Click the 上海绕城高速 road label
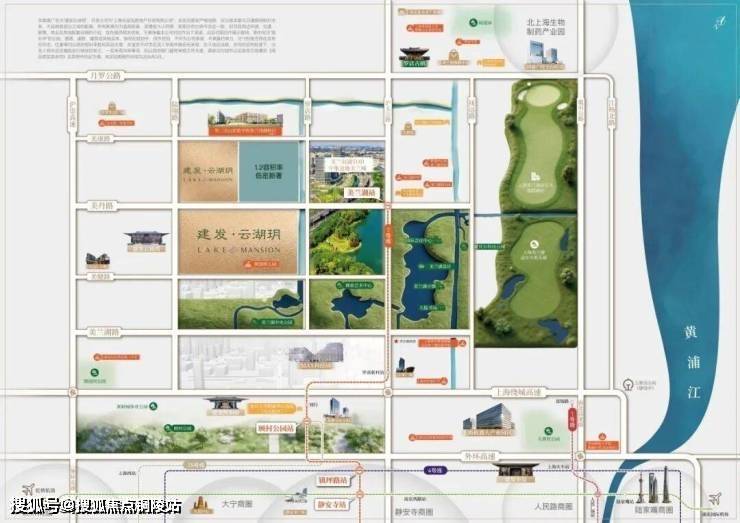Viewport: 740px width, 523px height. tap(519, 392)
